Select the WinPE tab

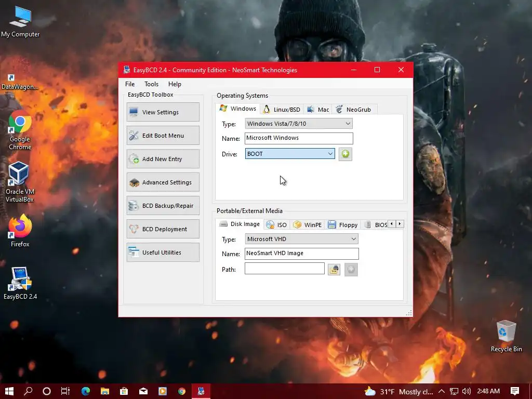308,224
